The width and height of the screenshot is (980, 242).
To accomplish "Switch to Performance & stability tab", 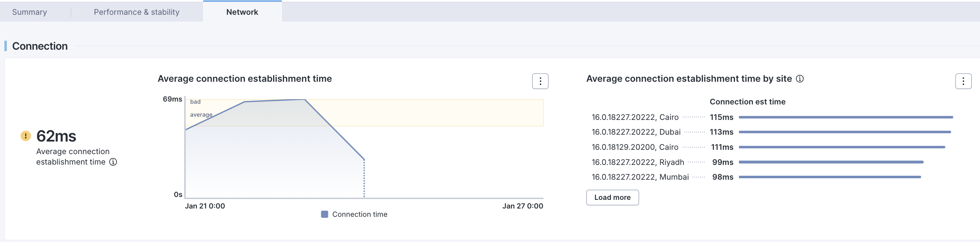I will tap(137, 12).
